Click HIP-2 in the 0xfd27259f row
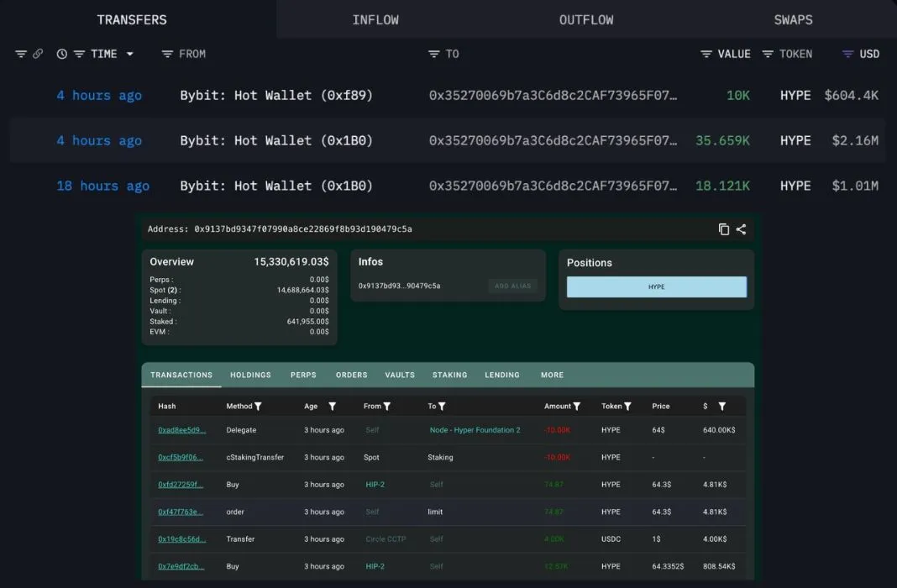The image size is (897, 588). (375, 485)
